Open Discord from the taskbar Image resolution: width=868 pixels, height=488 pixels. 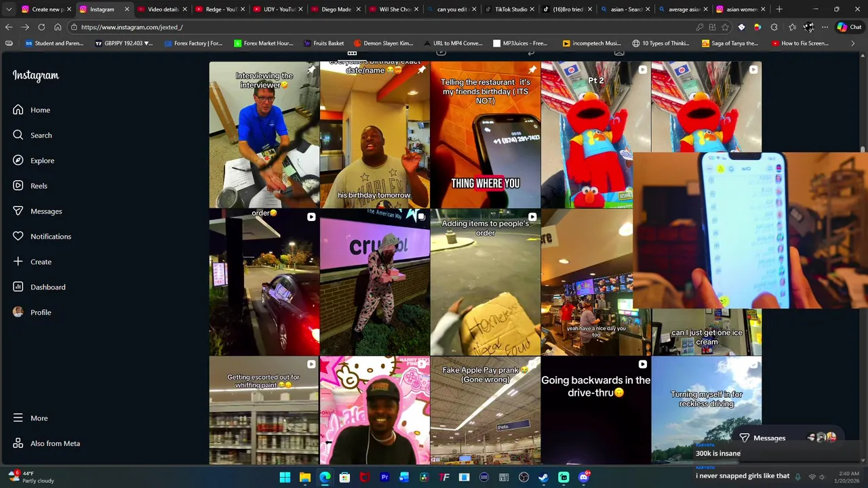pos(583,477)
